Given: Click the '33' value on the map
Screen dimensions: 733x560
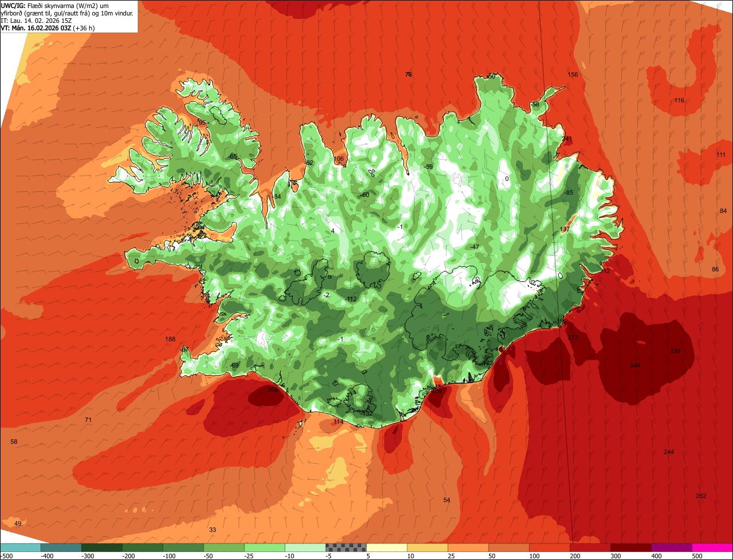Looking at the screenshot, I should pyautogui.click(x=212, y=530).
